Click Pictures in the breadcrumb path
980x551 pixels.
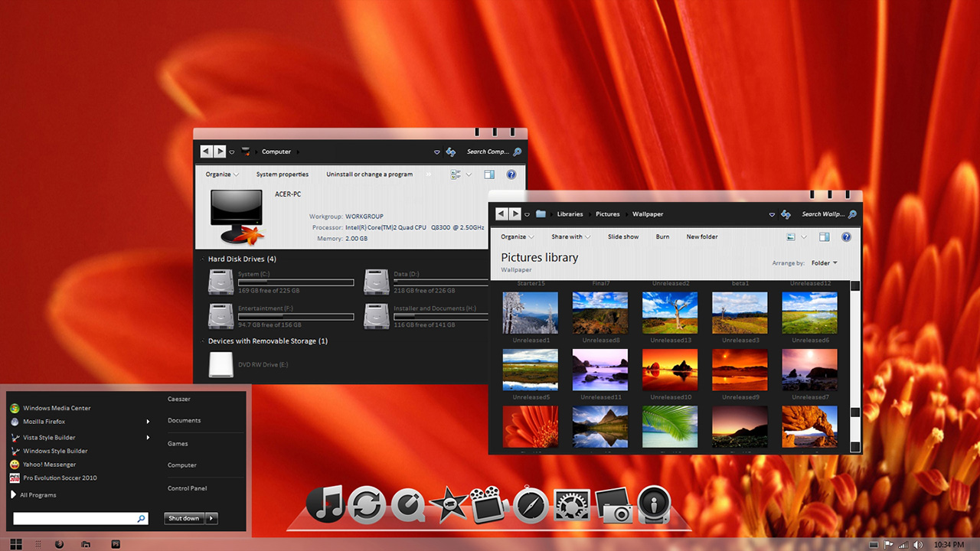[x=608, y=214]
